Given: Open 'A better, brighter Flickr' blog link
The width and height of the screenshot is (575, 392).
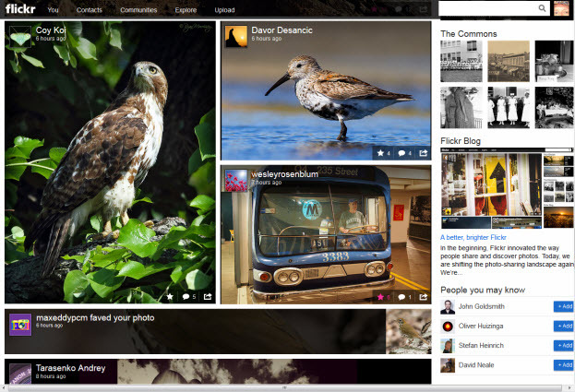Looking at the screenshot, I should 473,237.
